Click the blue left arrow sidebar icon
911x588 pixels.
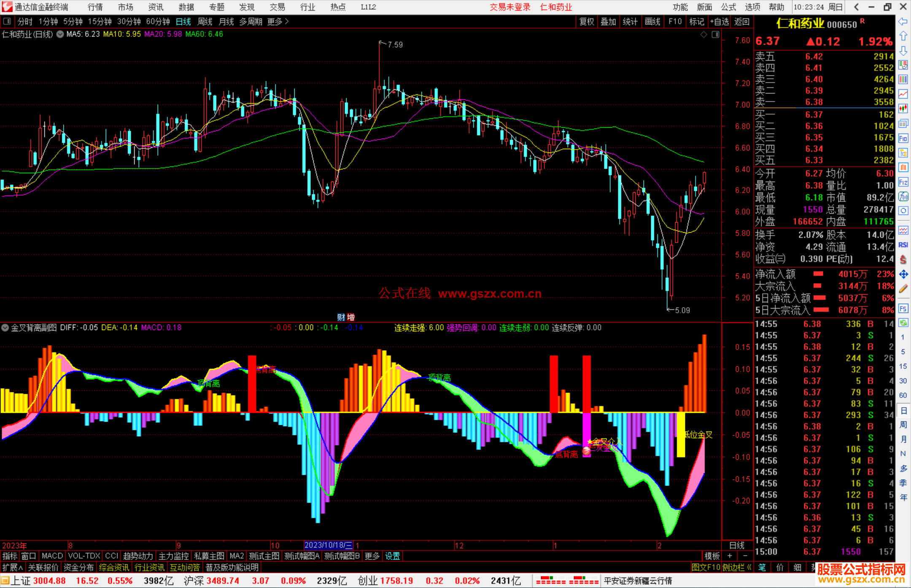(903, 21)
